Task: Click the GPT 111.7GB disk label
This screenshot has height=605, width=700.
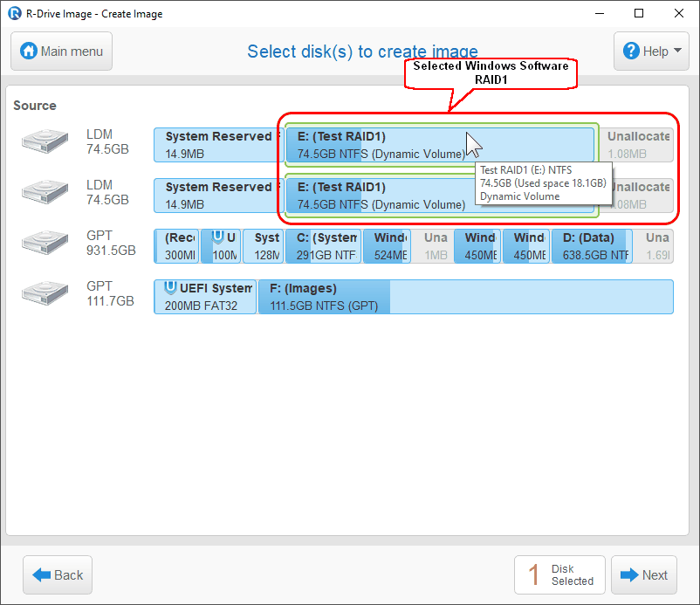Action: point(110,293)
